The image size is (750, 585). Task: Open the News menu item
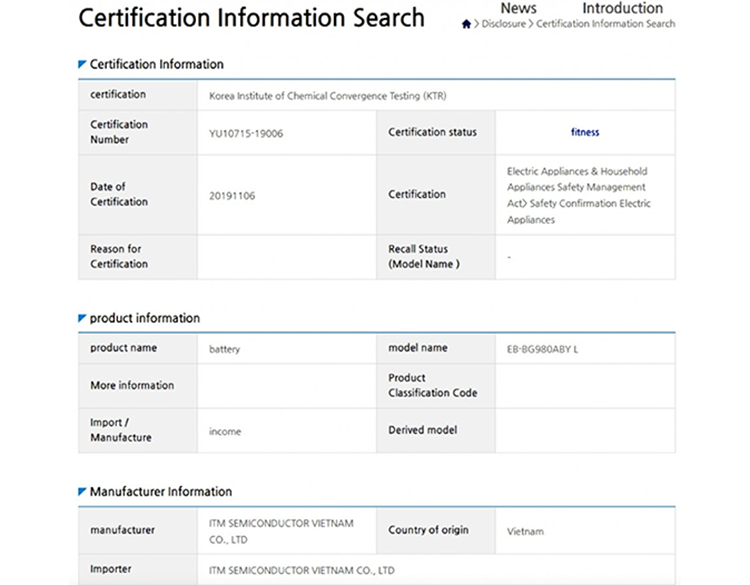(x=518, y=8)
